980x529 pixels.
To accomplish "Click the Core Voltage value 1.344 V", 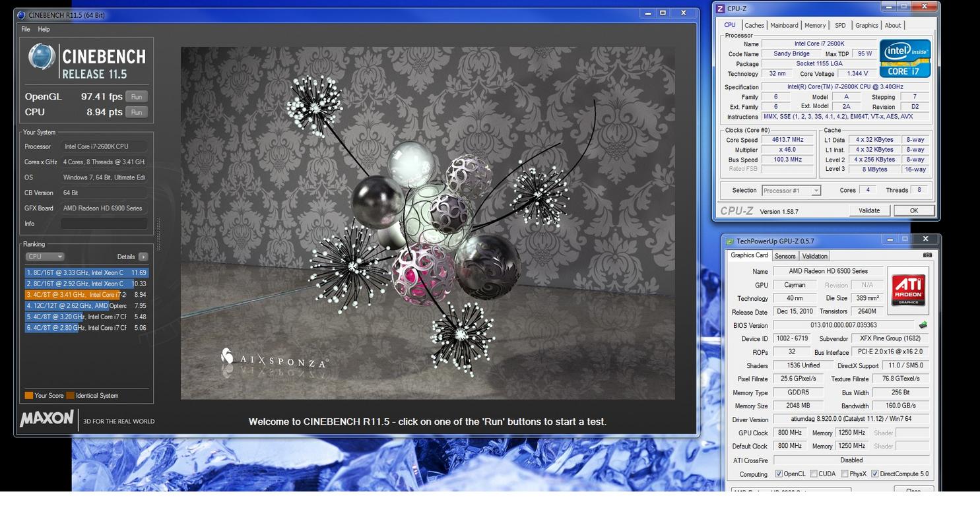I will 857,74.
